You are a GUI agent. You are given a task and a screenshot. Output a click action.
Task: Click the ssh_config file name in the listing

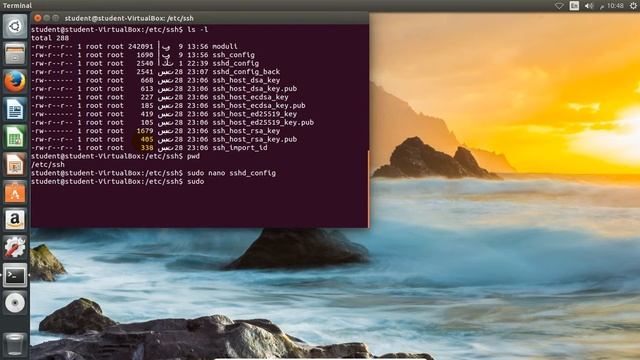[233, 55]
